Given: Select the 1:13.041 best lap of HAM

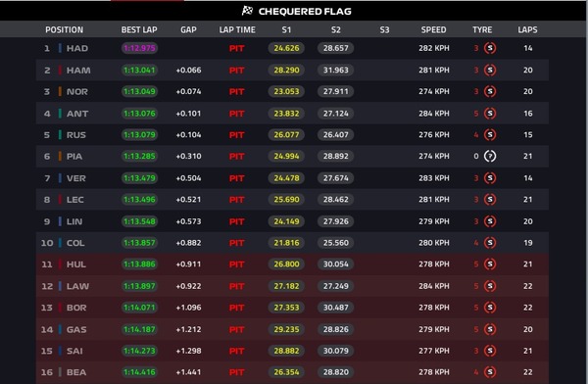Looking at the screenshot, I should (x=139, y=71).
